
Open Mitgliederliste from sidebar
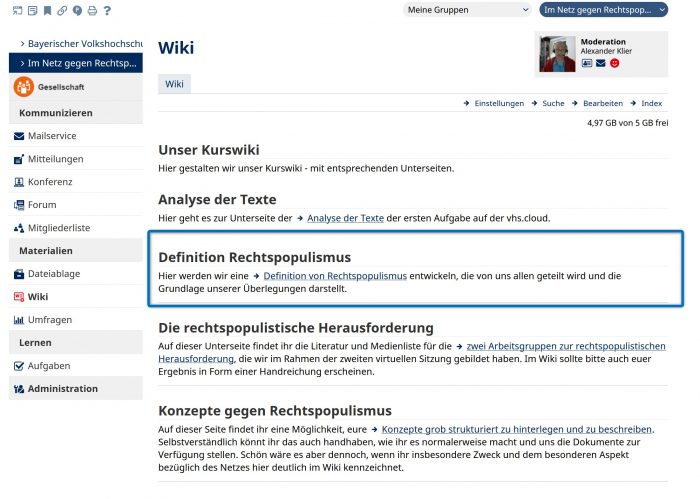pyautogui.click(x=58, y=228)
